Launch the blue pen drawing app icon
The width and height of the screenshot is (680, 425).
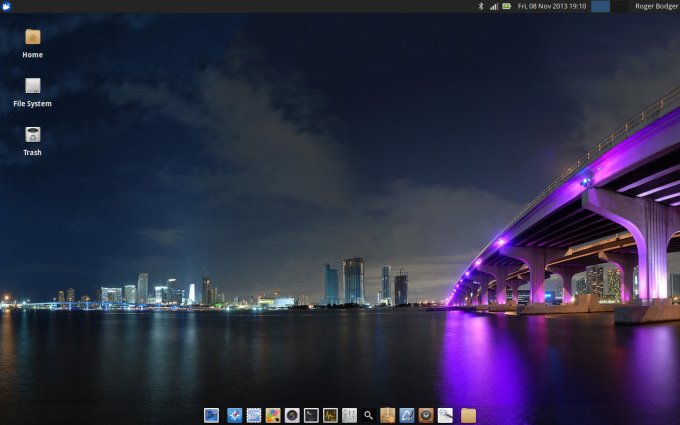(406, 415)
